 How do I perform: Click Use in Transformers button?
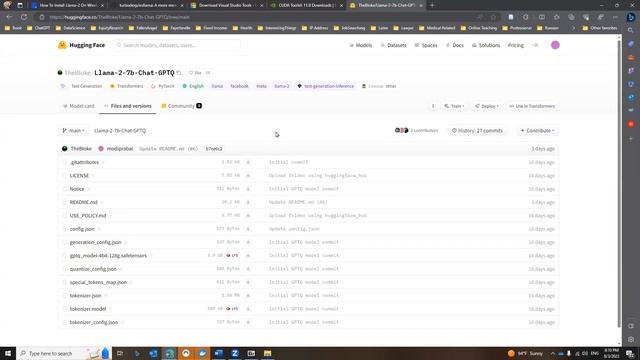coord(532,106)
